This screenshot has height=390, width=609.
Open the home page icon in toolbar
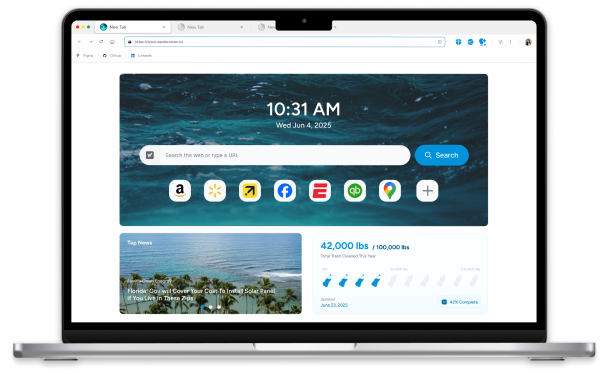coord(112,42)
